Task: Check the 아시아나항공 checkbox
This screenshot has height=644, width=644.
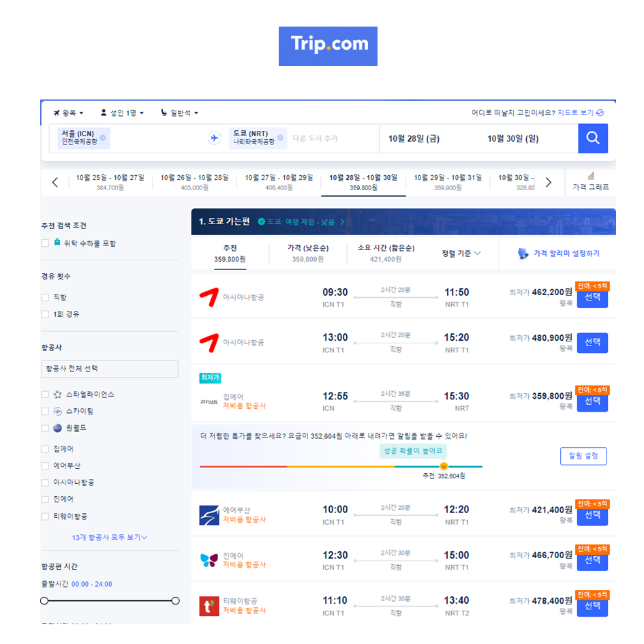Action: coord(45,482)
